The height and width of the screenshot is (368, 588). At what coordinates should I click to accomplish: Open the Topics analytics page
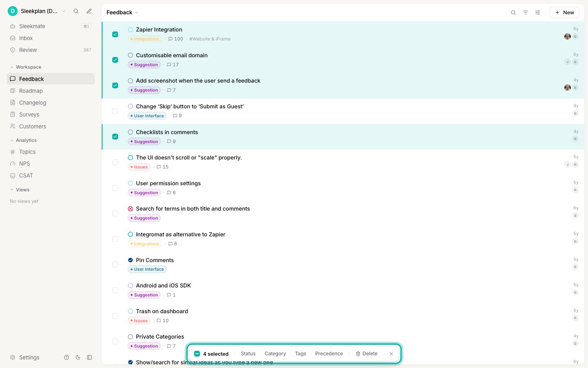[x=51, y=152]
